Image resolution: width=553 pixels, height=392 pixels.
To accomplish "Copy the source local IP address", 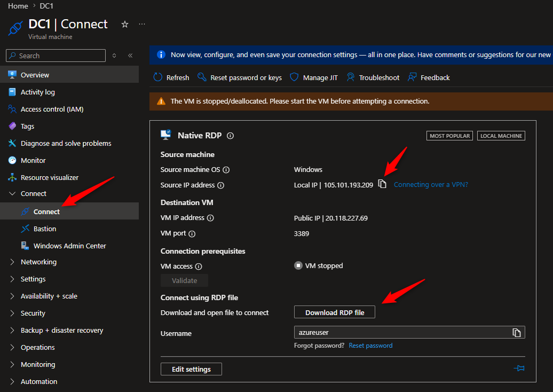I will [382, 184].
